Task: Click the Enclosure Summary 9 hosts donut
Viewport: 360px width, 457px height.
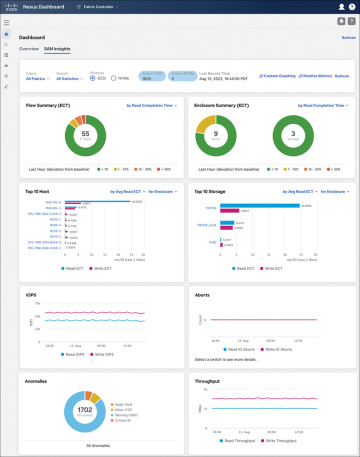Action: [x=216, y=135]
